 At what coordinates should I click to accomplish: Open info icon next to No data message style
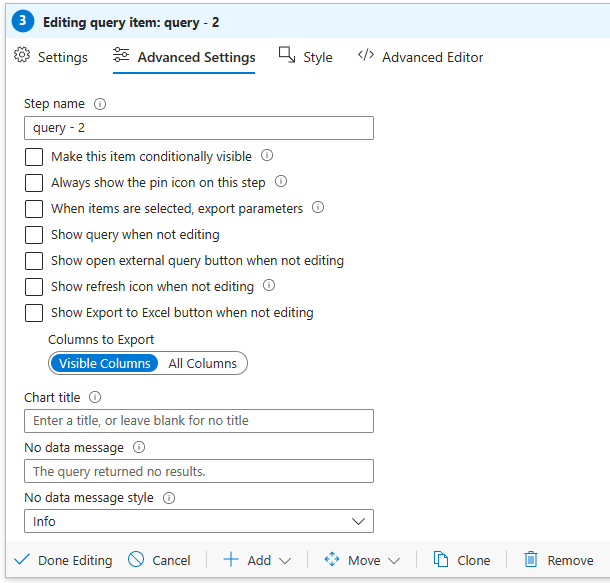(169, 498)
